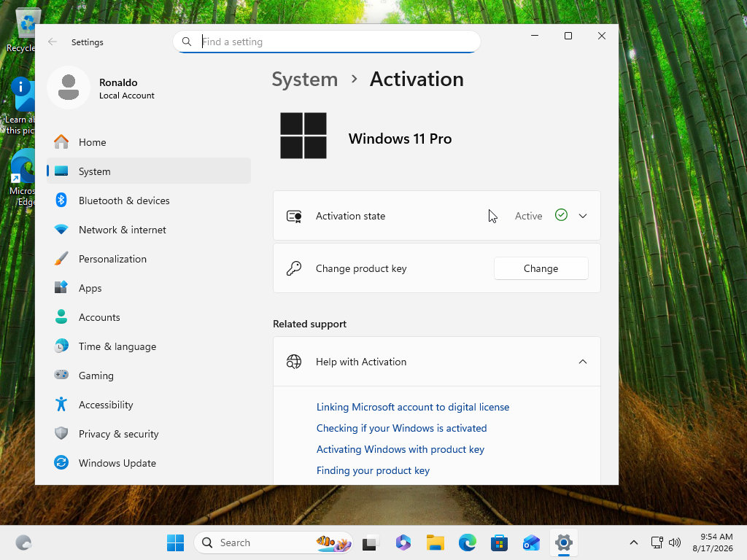Click the Bluetooth icon in the sidebar

[x=61, y=200]
